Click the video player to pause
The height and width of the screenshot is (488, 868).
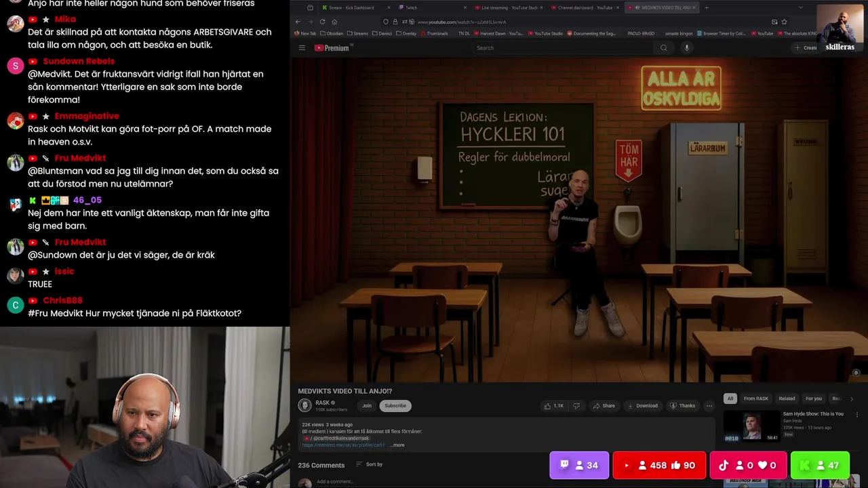578,220
